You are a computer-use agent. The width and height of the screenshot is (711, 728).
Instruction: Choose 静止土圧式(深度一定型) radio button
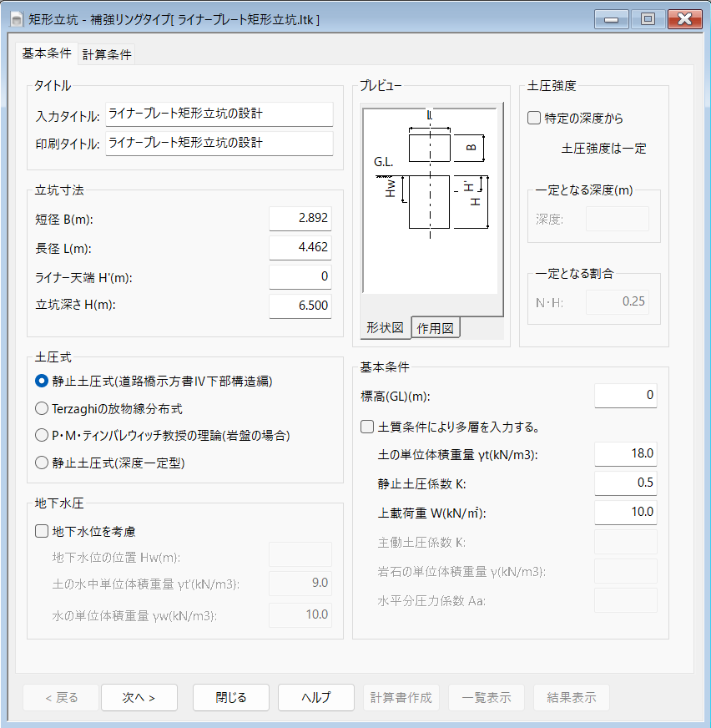click(42, 462)
